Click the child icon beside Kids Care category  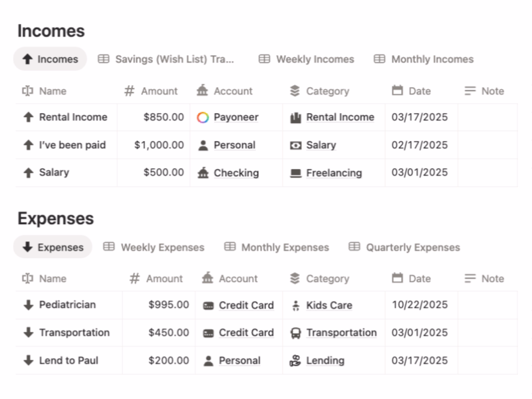296,305
